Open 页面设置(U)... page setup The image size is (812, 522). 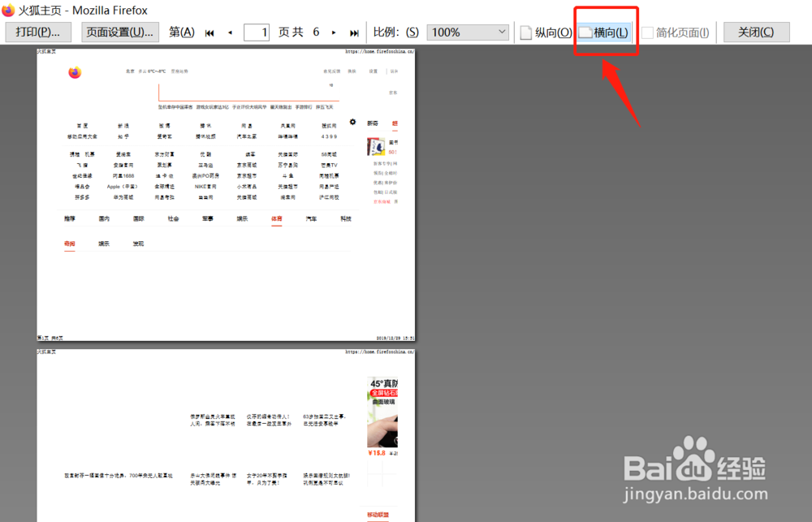120,32
